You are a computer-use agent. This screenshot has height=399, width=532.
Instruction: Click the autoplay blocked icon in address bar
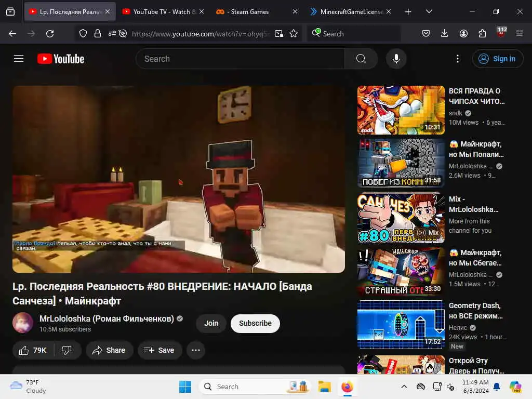pyautogui.click(x=123, y=33)
